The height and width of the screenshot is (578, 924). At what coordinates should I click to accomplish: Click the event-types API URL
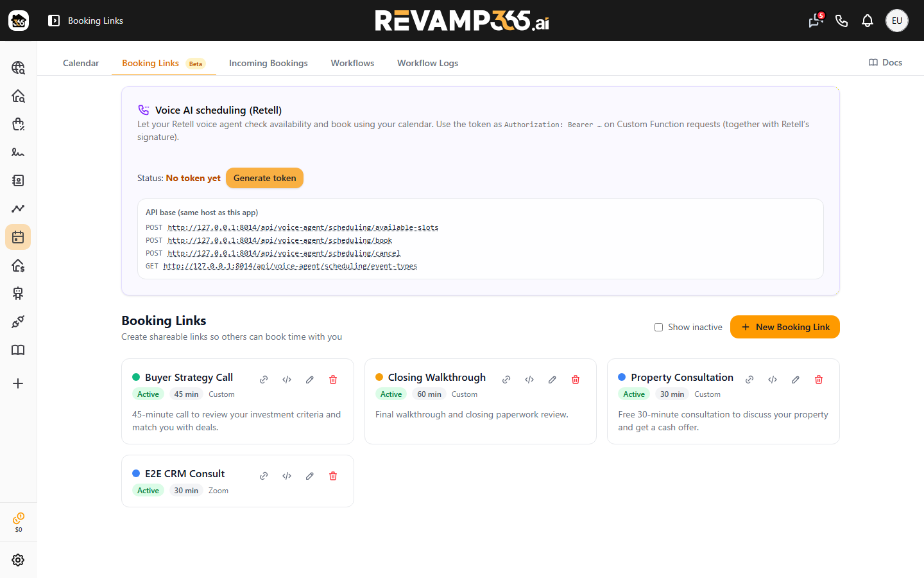290,266
